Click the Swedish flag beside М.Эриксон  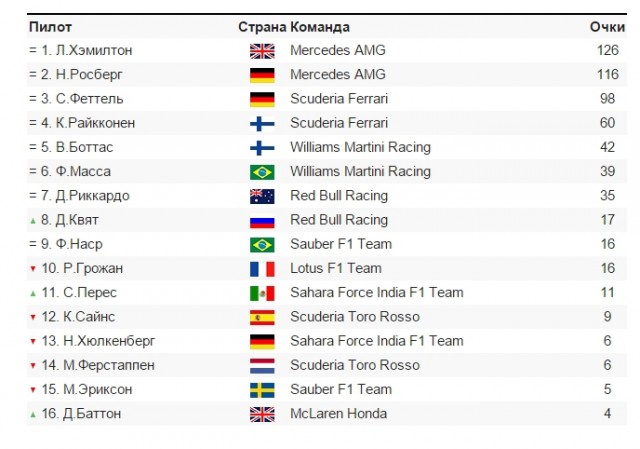pos(262,390)
